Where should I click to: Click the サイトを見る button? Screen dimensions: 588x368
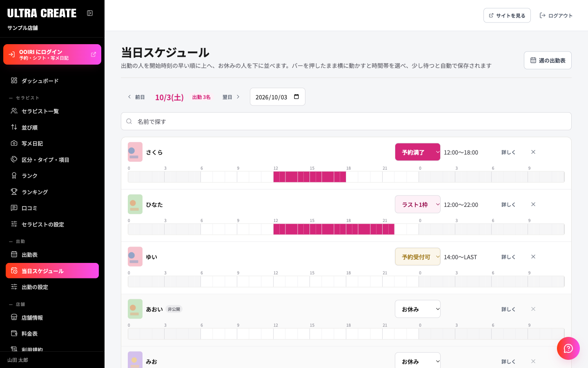507,16
